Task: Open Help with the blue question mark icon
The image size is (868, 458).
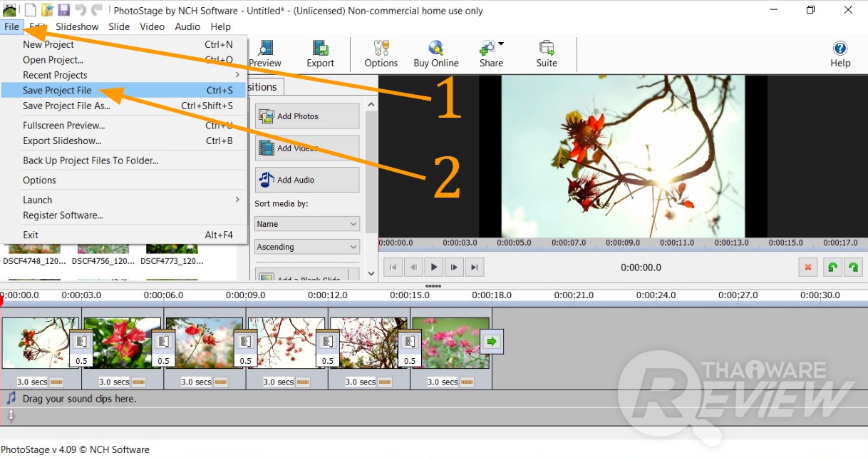Action: 840,48
